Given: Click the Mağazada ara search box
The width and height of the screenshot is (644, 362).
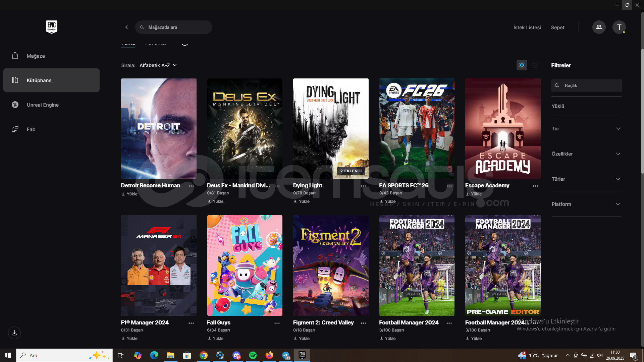Looking at the screenshot, I should pyautogui.click(x=174, y=27).
